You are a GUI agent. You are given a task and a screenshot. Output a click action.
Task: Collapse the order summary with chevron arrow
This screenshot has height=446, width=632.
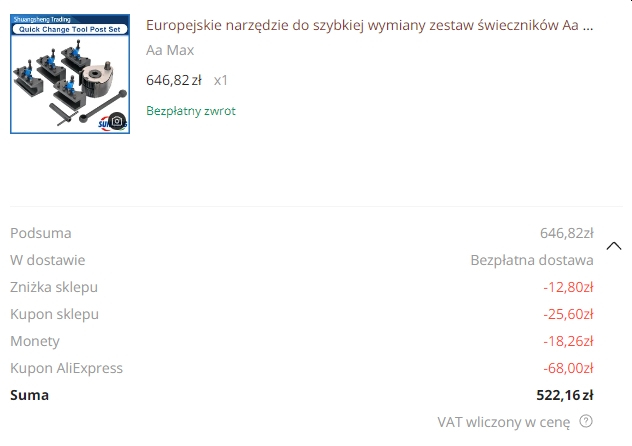tap(614, 246)
